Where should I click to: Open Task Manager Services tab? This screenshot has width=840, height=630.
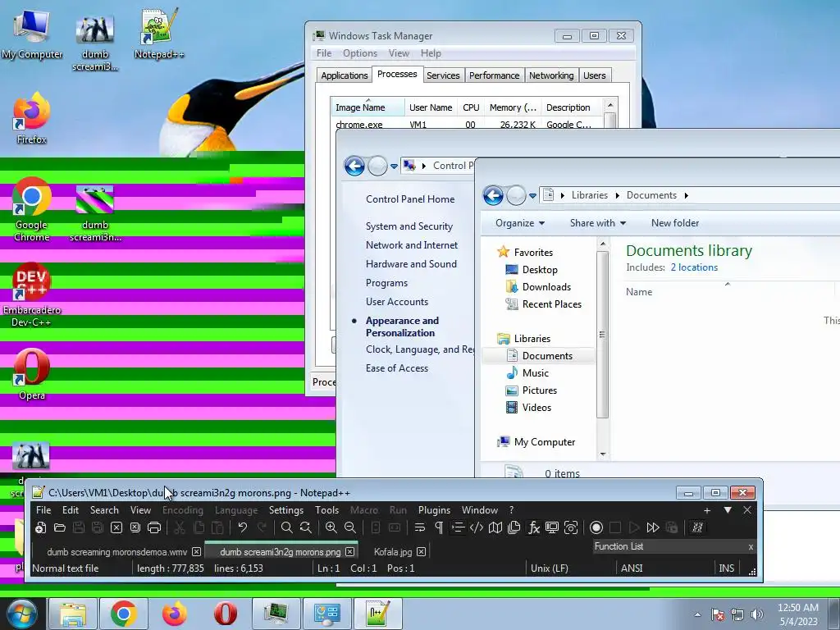pyautogui.click(x=443, y=75)
